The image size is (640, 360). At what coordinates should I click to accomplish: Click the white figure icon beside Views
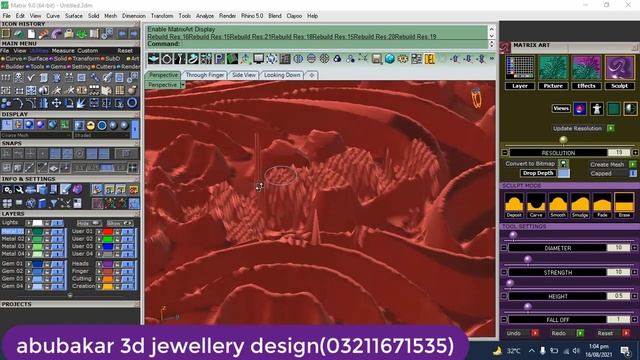click(597, 109)
